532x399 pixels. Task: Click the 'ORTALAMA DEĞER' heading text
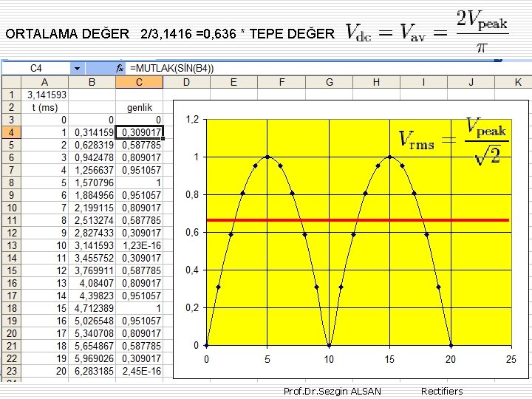(67, 34)
